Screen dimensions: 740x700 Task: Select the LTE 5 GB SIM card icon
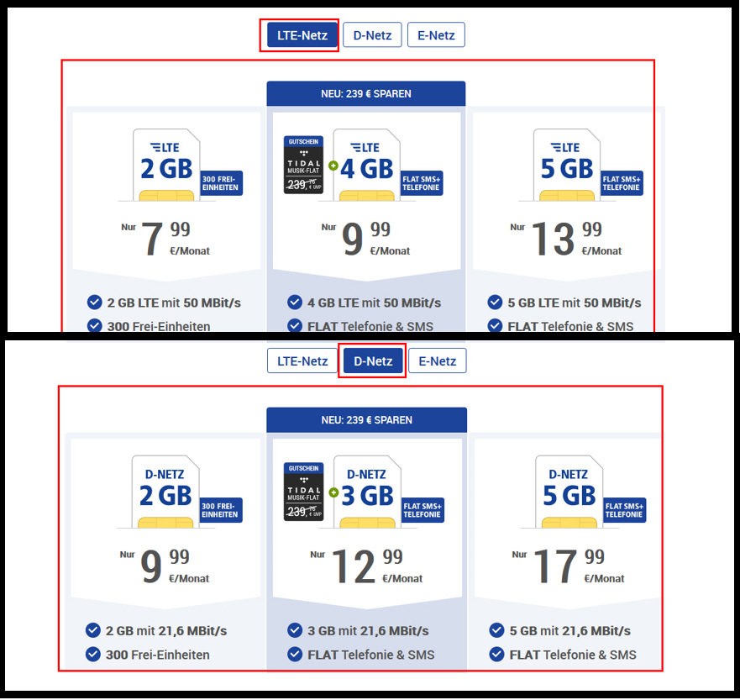coord(567,164)
